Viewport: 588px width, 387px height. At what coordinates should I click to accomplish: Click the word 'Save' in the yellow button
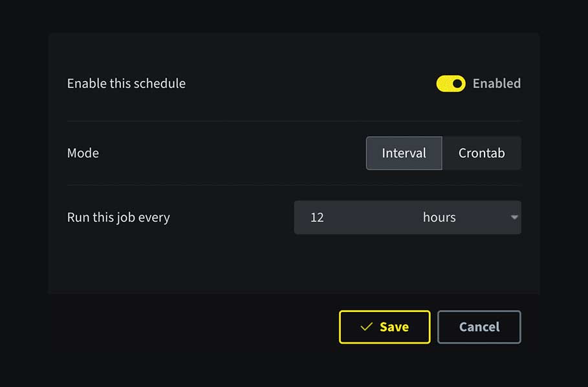[394, 327]
